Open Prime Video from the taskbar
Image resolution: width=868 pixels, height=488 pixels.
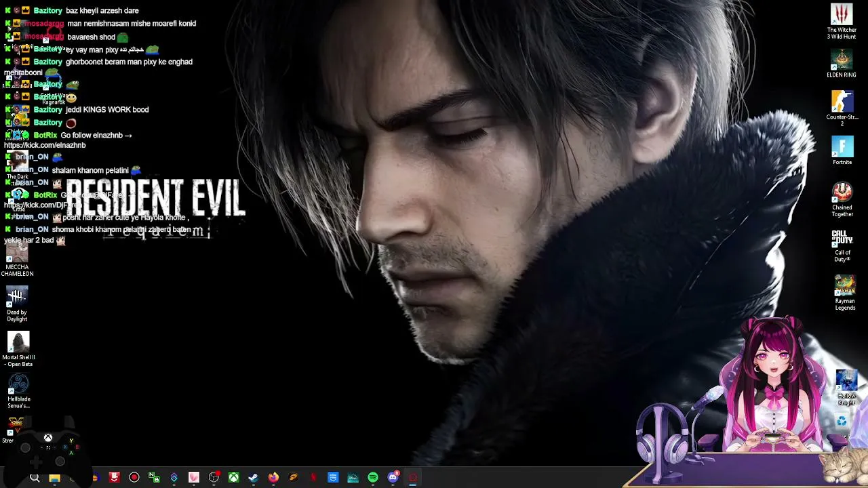point(333,478)
